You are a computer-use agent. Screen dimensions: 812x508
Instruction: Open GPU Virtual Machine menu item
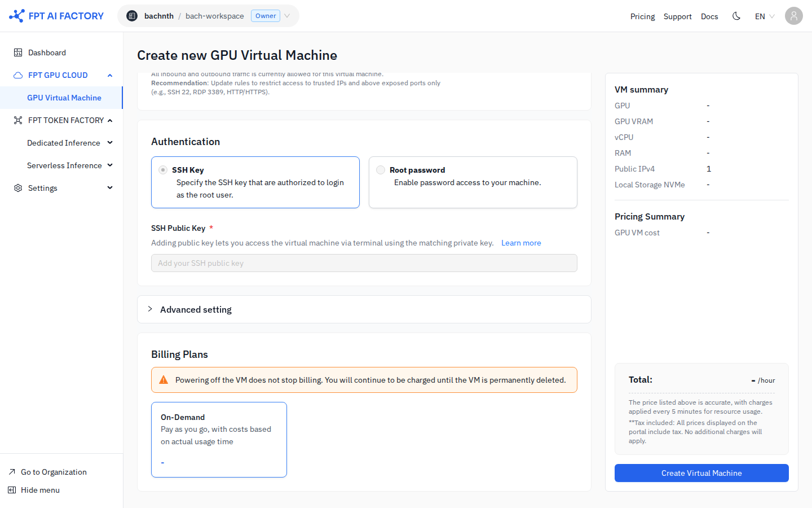tap(61, 98)
